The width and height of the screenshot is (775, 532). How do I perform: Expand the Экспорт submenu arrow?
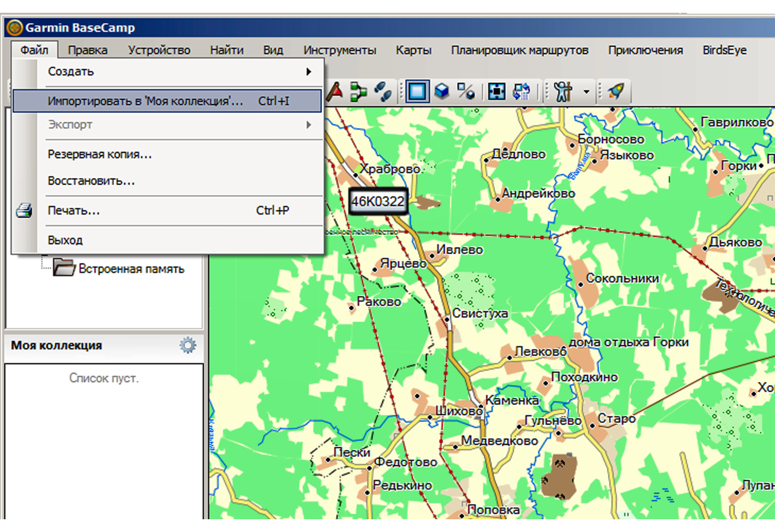[308, 125]
